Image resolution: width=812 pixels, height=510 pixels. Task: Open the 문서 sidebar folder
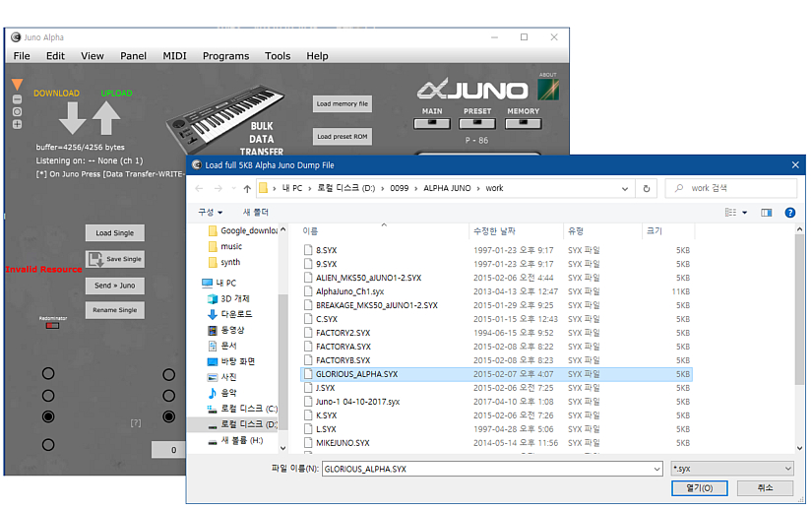click(222, 346)
